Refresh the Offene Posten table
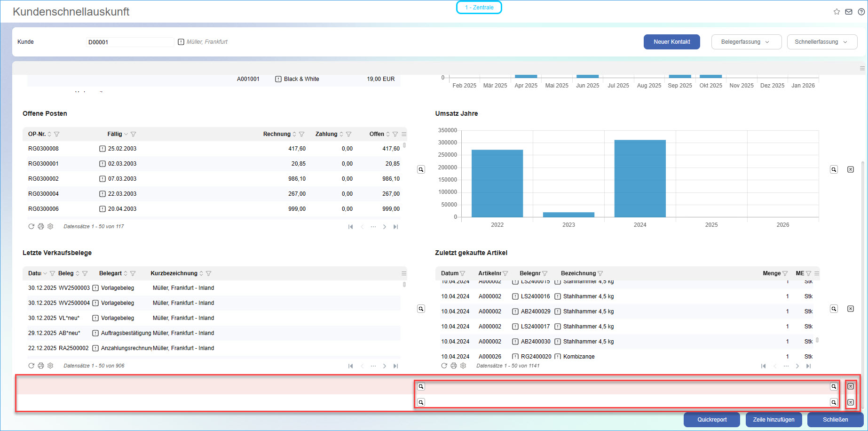Screen dimensions: 868x431 click(x=31, y=226)
